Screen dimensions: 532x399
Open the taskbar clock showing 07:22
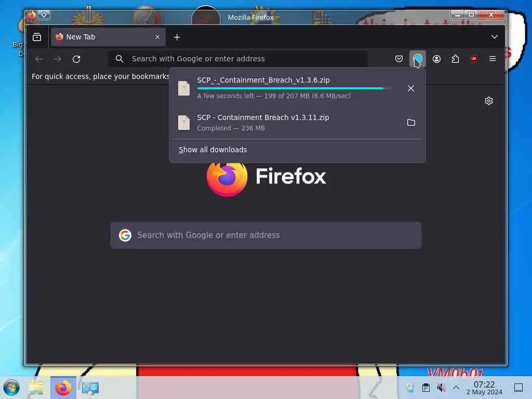tap(484, 388)
